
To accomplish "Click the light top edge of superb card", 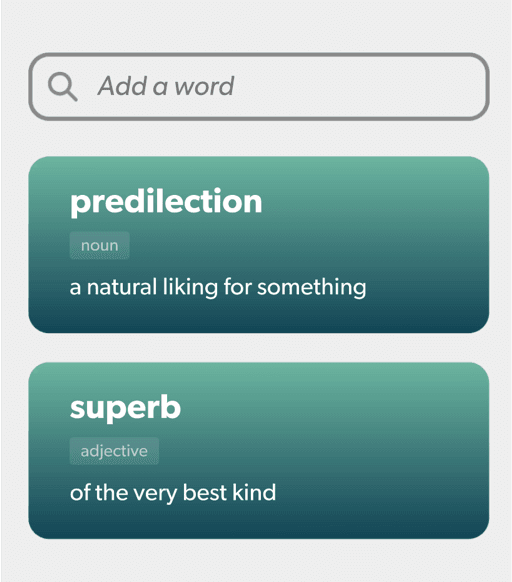I will click(259, 369).
